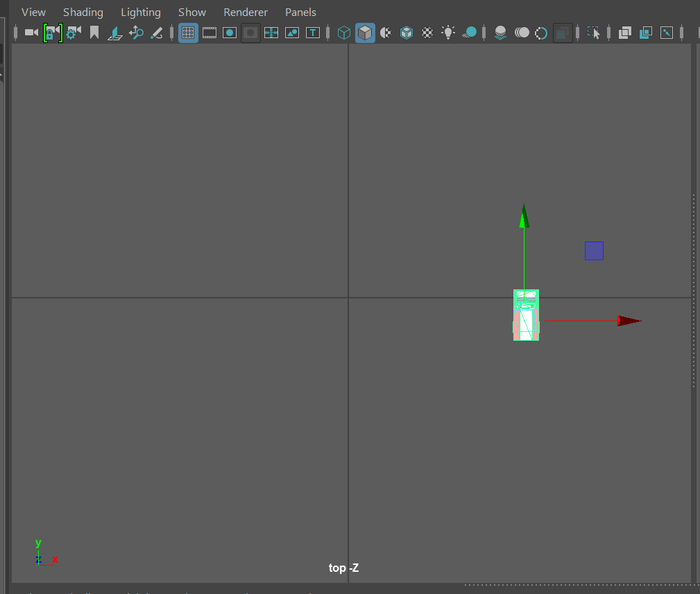This screenshot has width=700, height=594.
Task: Open the Panels dropdown menu
Action: [x=300, y=12]
